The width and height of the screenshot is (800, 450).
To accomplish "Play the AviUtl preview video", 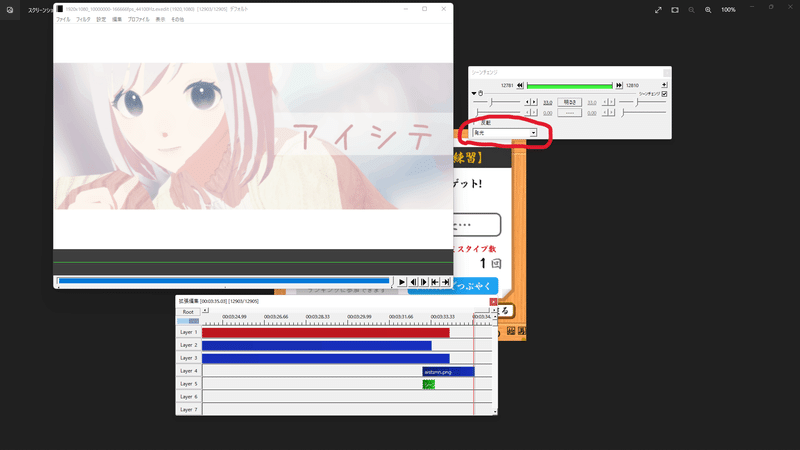I will (x=402, y=282).
